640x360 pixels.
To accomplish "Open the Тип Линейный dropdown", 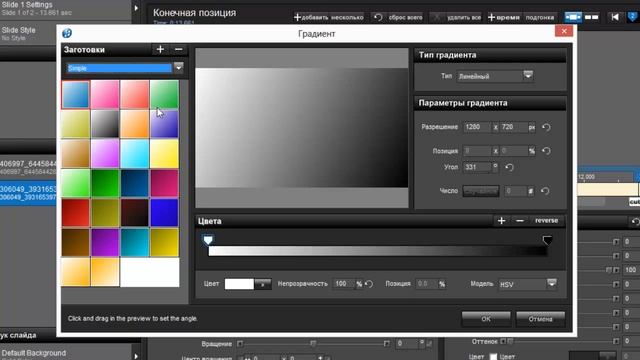I will tap(528, 76).
